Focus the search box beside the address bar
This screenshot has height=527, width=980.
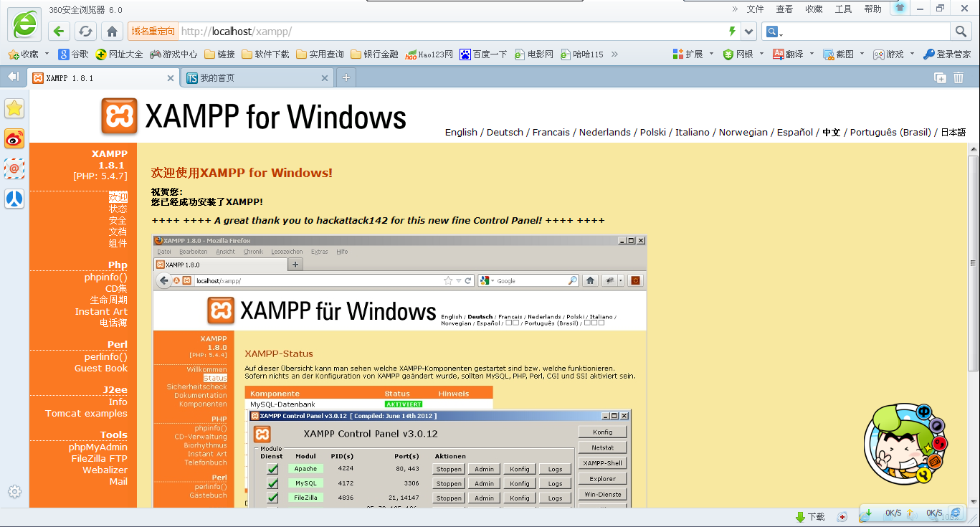tap(867, 32)
